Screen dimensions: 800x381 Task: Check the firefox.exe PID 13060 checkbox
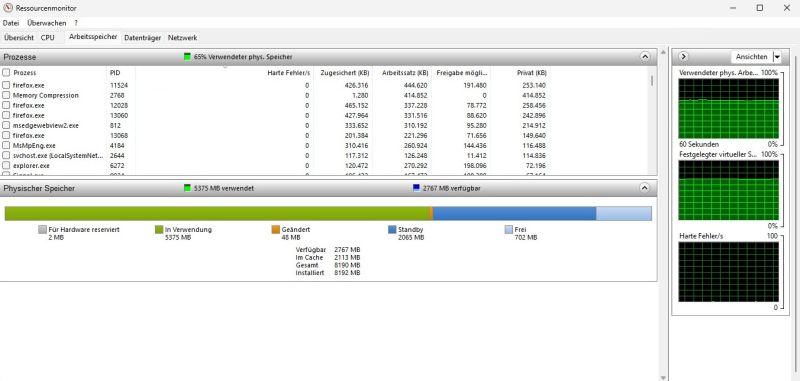click(6, 115)
